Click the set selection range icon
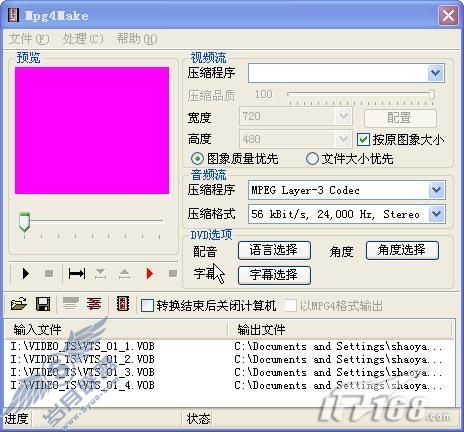Screen dimensions: 464x432 pyautogui.click(x=77, y=274)
